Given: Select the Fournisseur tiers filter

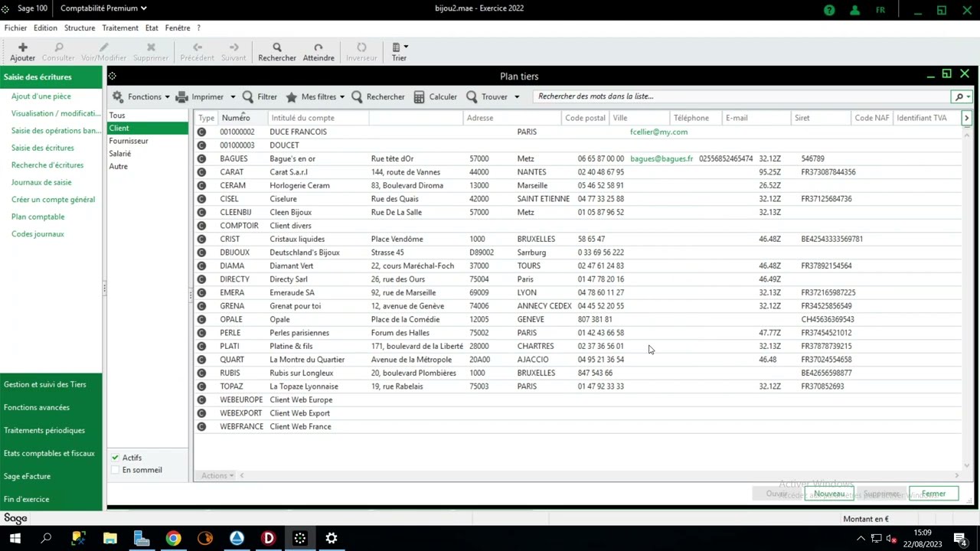Looking at the screenshot, I should [x=148, y=141].
